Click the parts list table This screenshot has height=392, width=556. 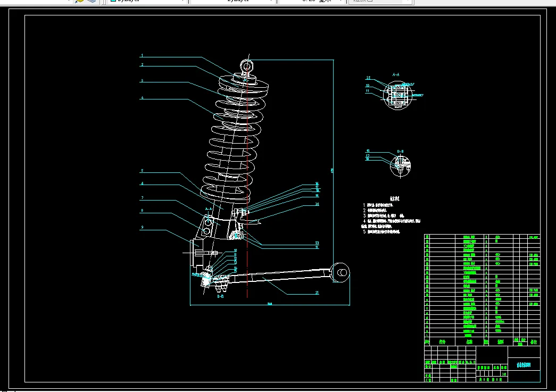482,285
